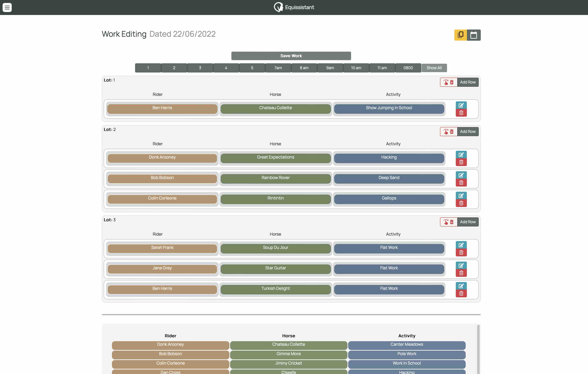Click the yellow copy work icon
The image size is (588, 374).
tap(460, 35)
